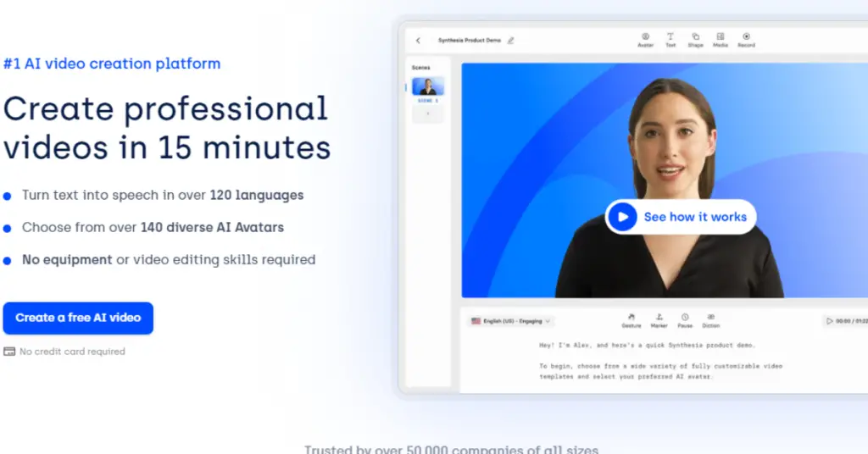Add a new scene below Scene 1
This screenshot has height=454, width=868.
(428, 113)
